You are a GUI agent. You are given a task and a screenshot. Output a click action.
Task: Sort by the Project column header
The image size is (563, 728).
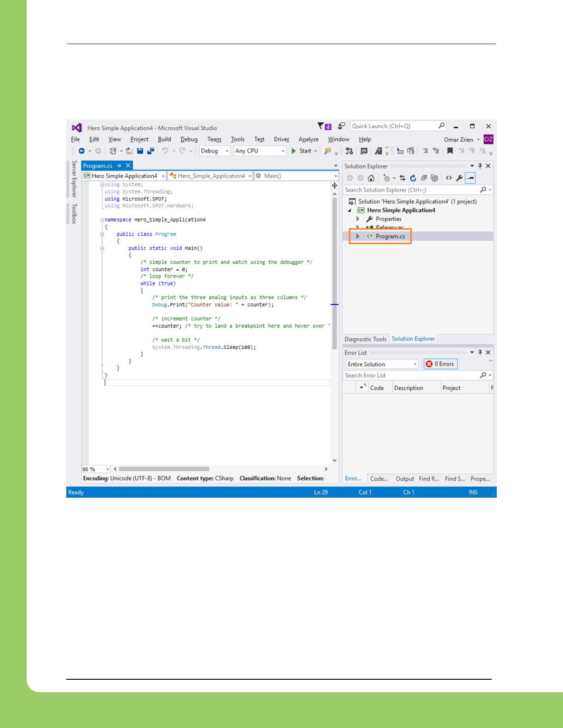(464, 388)
